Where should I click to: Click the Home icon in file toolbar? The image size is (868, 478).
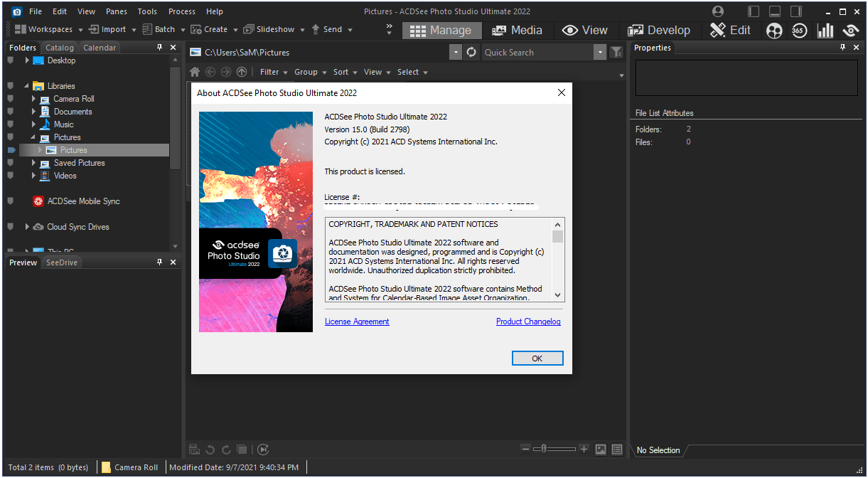point(195,72)
